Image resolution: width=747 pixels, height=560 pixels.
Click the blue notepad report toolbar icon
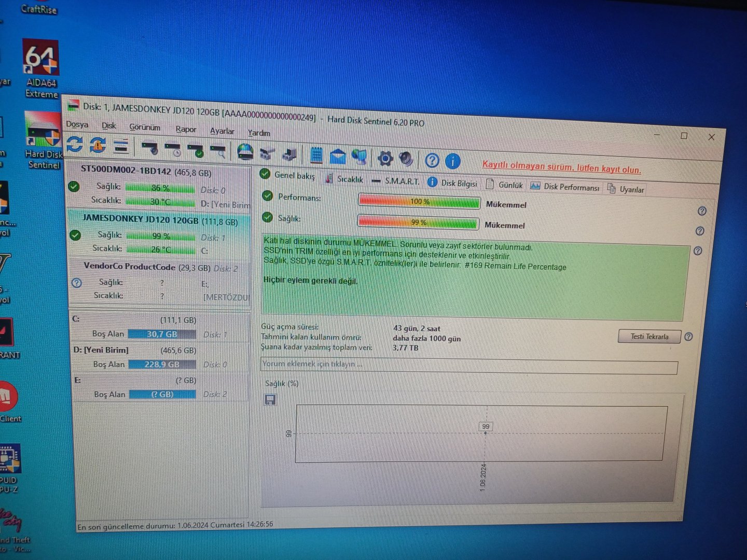(x=316, y=156)
